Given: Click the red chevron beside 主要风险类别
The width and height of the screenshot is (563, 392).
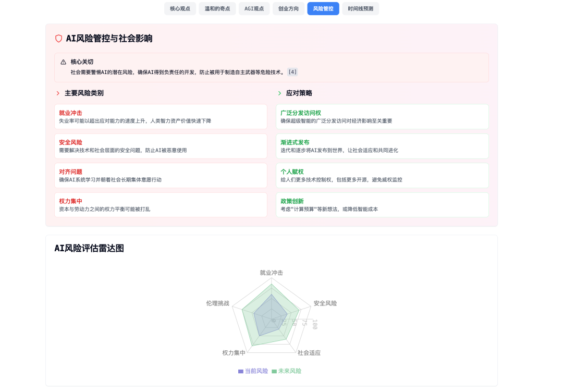Looking at the screenshot, I should pyautogui.click(x=58, y=93).
